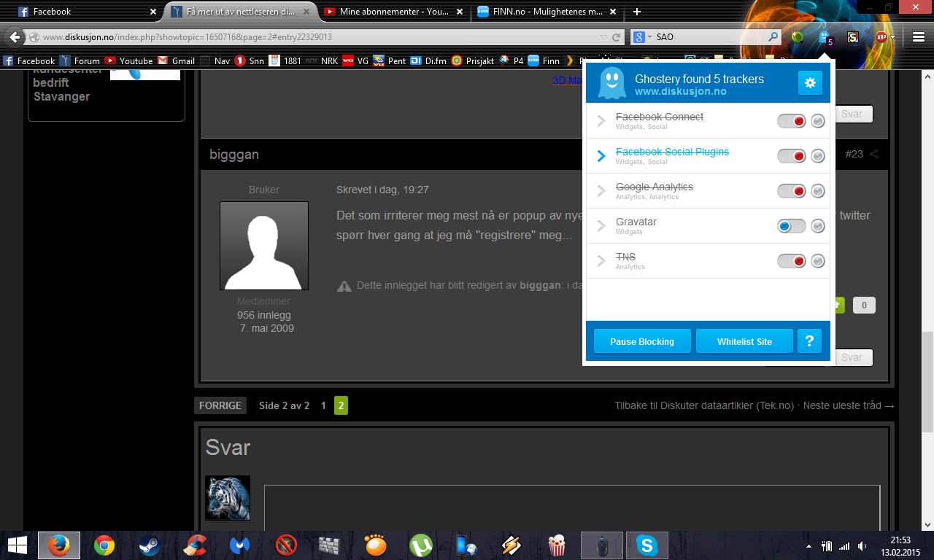Screen dimensions: 934x560
Task: Click the share icon next to #23
Action: click(874, 154)
